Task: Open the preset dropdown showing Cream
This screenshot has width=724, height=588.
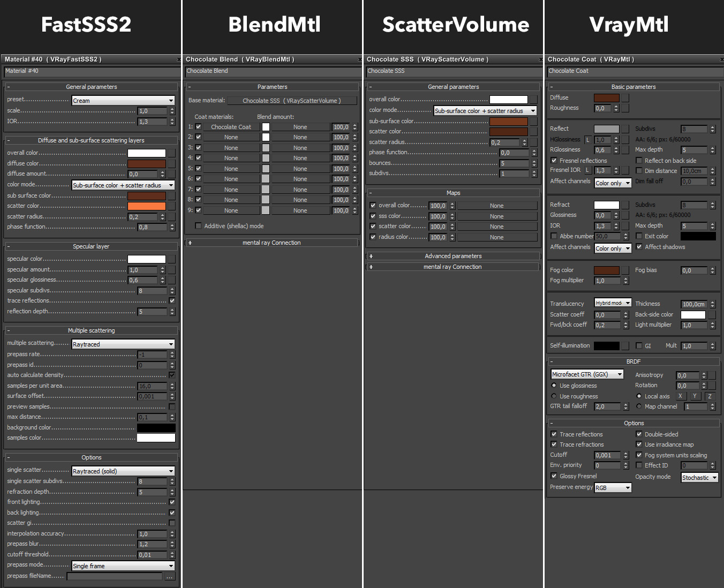Action: point(123,101)
